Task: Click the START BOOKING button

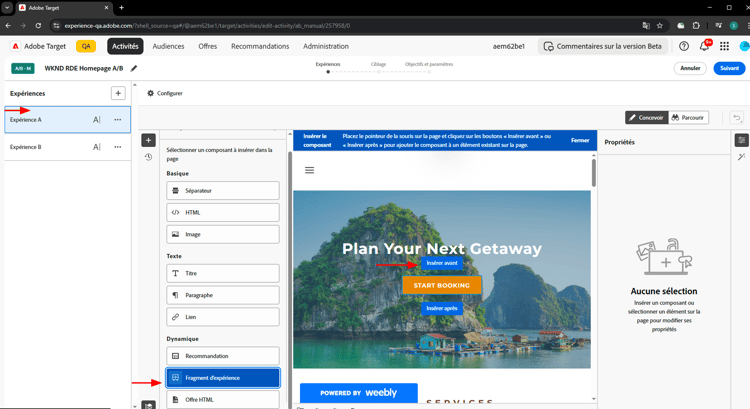Action: (441, 285)
